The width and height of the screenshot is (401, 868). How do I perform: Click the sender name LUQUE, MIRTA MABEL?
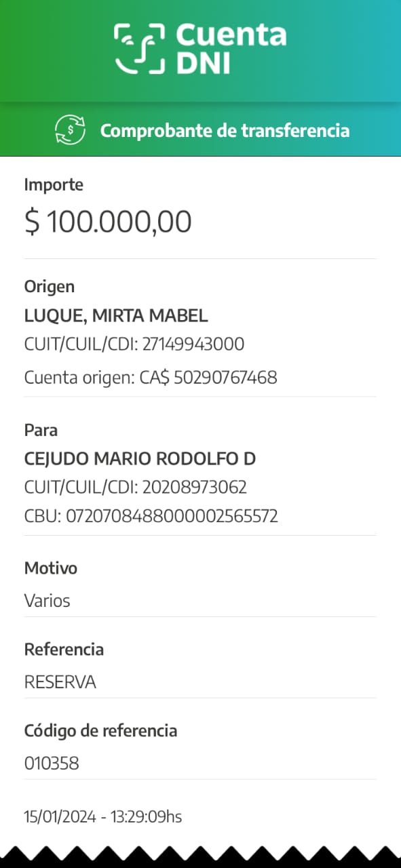click(116, 316)
